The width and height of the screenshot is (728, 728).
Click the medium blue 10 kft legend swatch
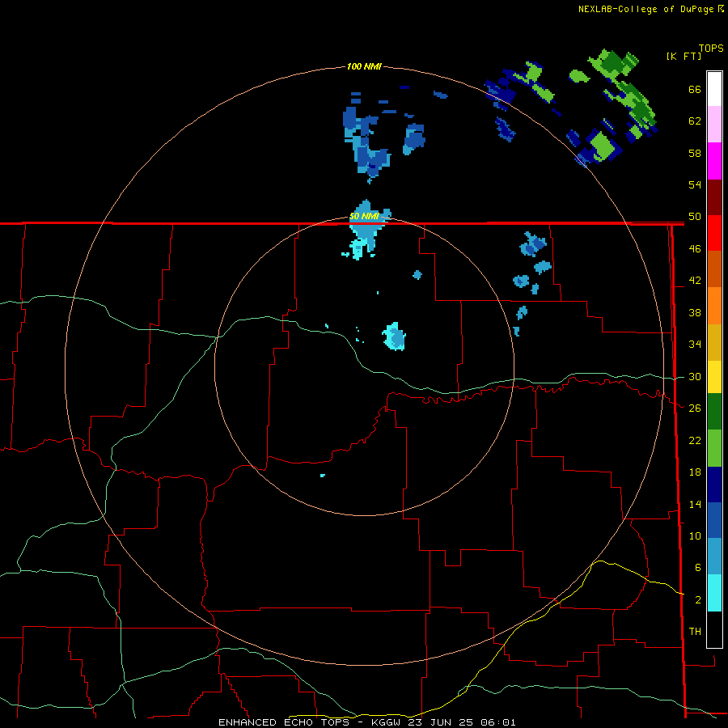[x=714, y=520]
